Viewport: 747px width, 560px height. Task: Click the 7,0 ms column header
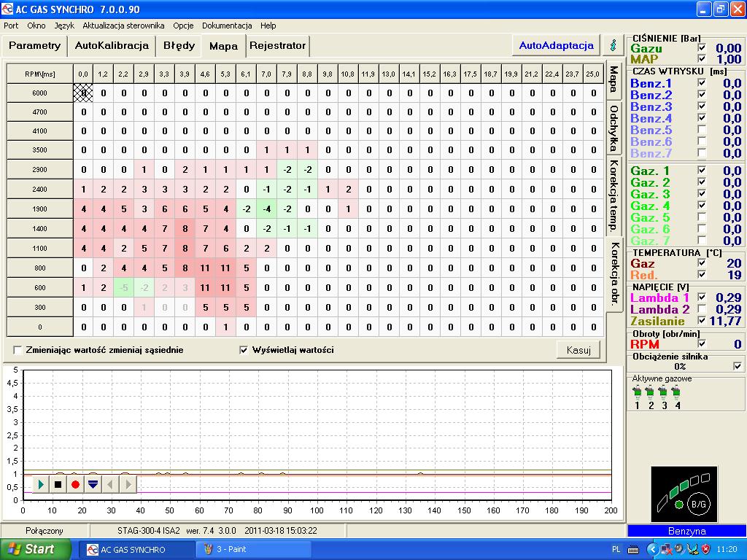[266, 74]
